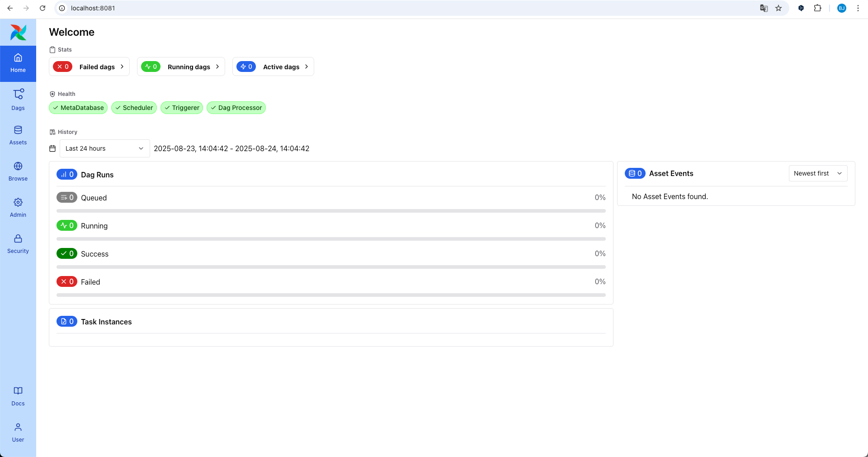Click the Airflow pinwheel logo

click(18, 33)
